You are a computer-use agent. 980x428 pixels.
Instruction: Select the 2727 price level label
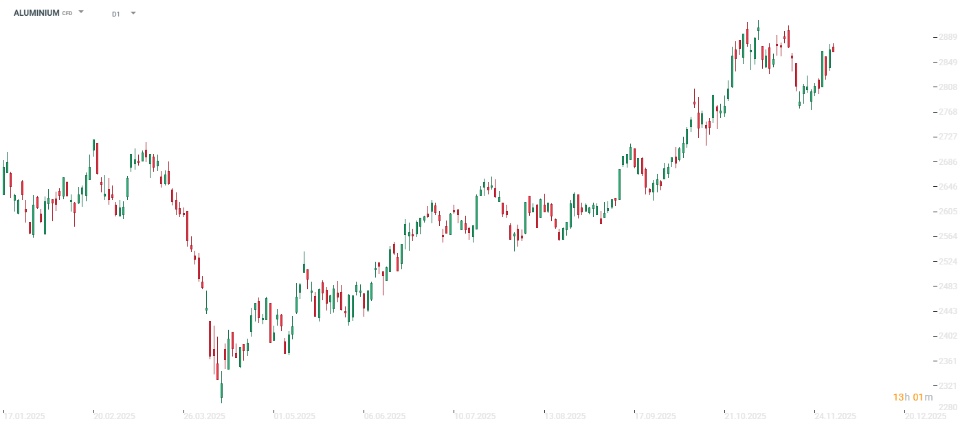(x=947, y=137)
